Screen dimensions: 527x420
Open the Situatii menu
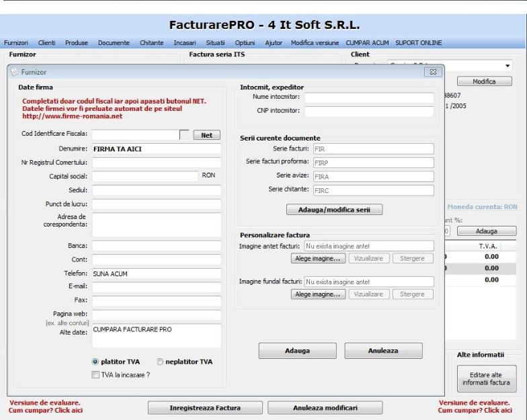coord(215,43)
